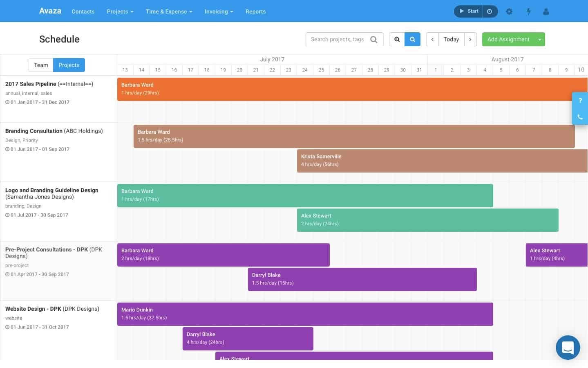Screen dimensions: 588x368
Task: Open the chat support bubble
Action: click(x=568, y=348)
